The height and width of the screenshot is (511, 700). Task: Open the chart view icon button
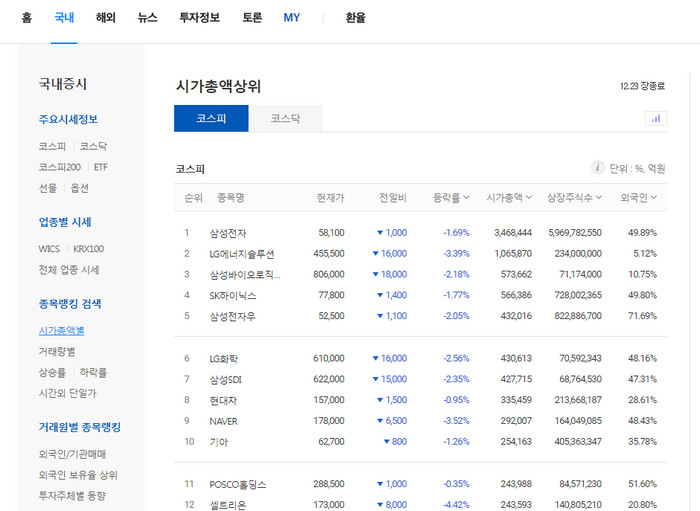655,119
